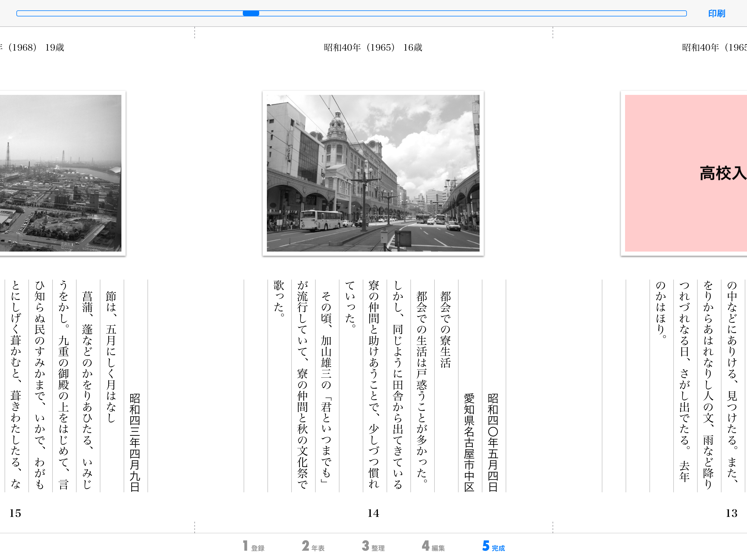The width and height of the screenshot is (747, 560).
Task: Click page number 15
Action: tap(15, 514)
